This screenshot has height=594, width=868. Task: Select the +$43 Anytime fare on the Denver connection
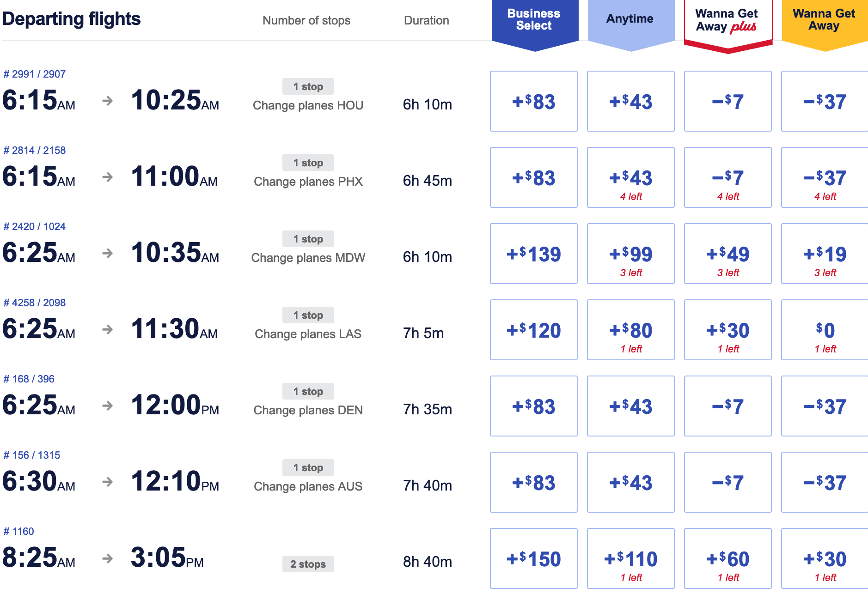point(630,406)
